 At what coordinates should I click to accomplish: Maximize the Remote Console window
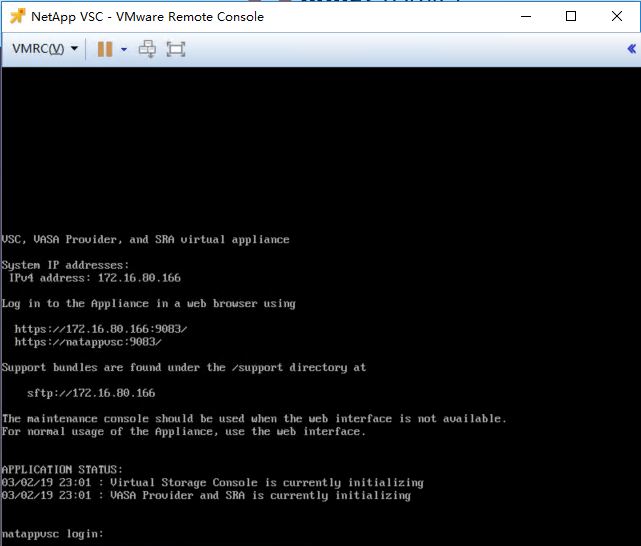coord(571,16)
